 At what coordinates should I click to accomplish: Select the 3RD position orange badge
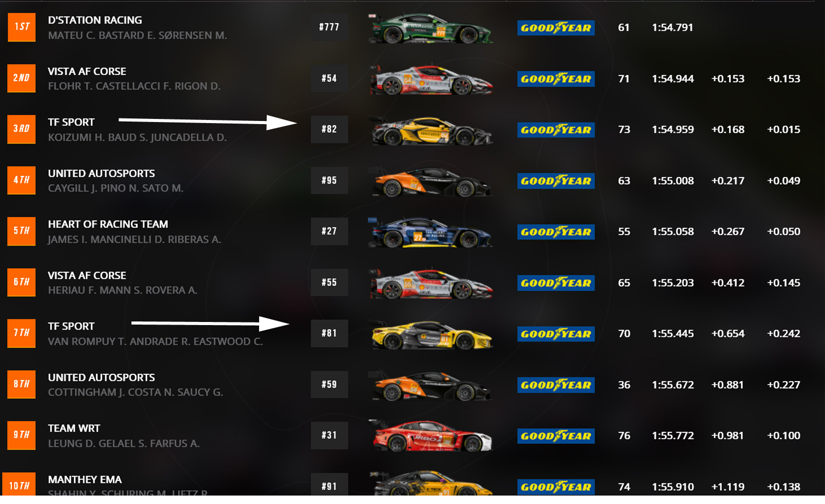click(22, 129)
